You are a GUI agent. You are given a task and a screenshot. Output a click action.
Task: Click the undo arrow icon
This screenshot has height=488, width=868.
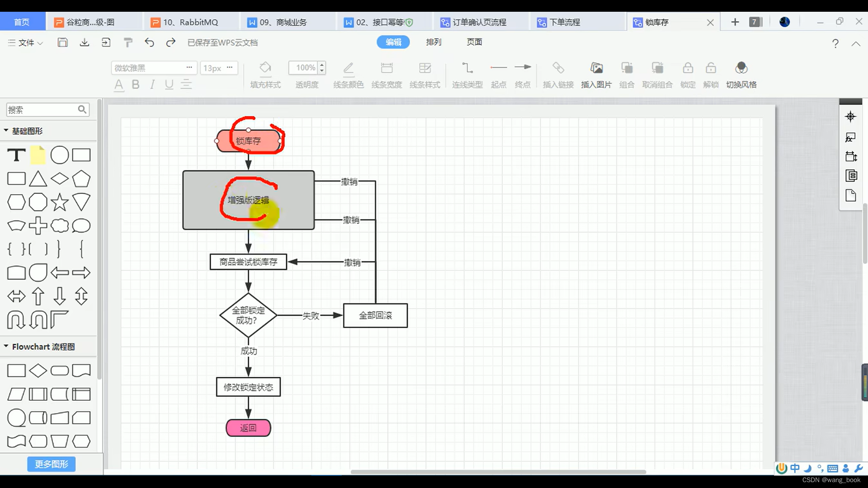point(149,42)
